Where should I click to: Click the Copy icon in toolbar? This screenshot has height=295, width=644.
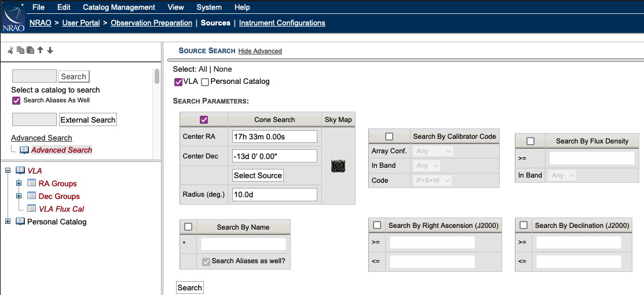pyautogui.click(x=20, y=50)
